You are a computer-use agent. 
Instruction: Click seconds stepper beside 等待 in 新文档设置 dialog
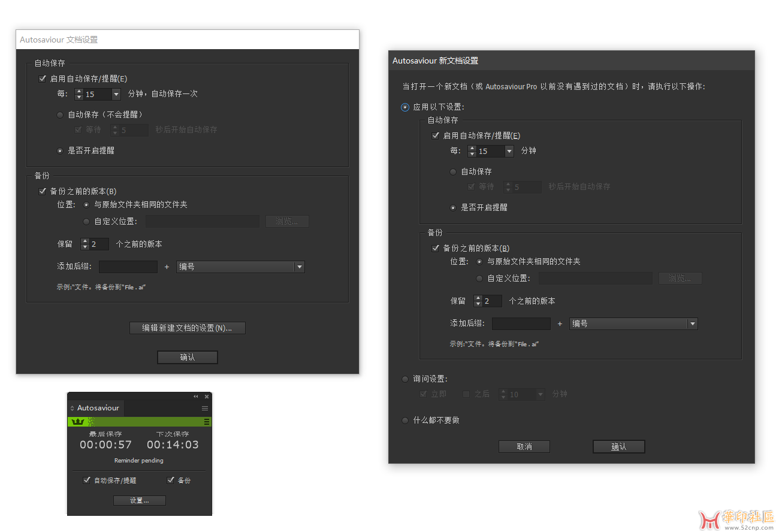tap(508, 187)
